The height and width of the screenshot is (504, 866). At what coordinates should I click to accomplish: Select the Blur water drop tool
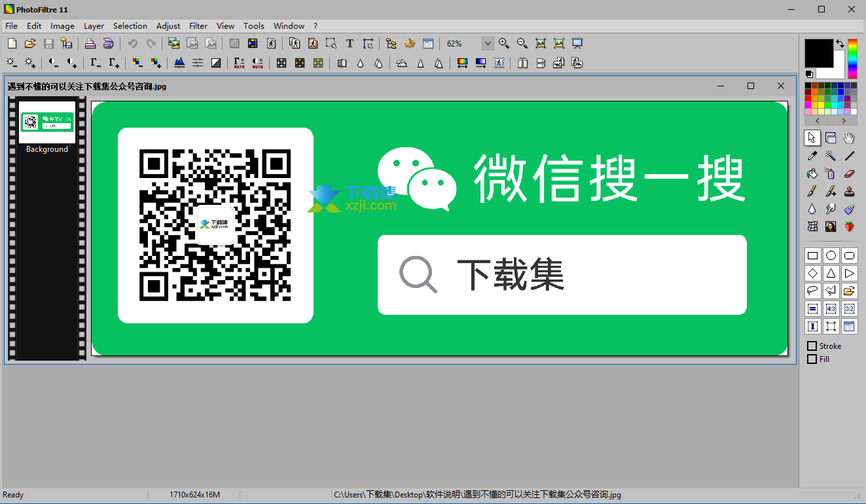812,209
